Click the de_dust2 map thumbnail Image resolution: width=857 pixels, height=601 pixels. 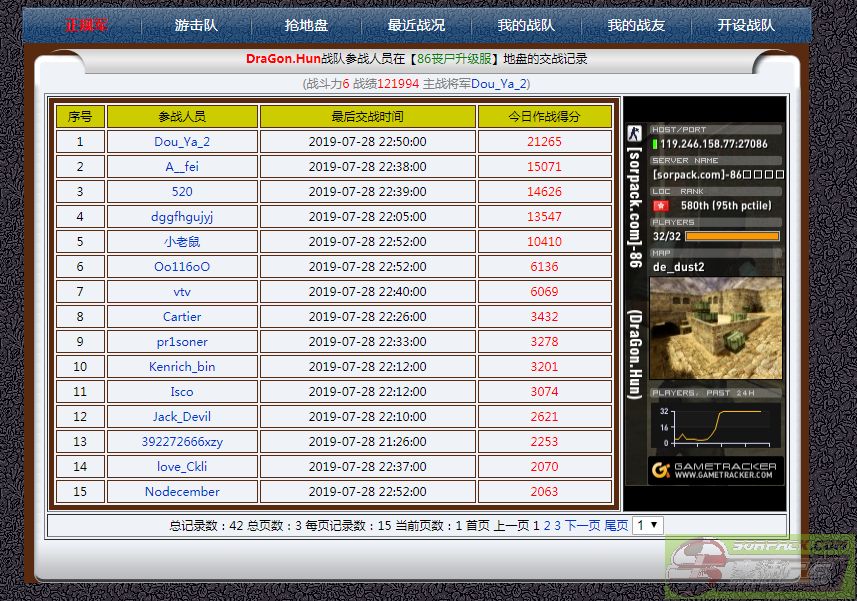pos(714,327)
